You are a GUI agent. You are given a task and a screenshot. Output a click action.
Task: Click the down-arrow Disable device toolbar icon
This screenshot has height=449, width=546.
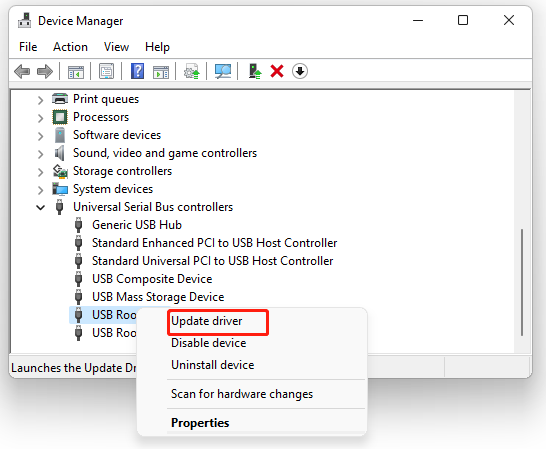(x=300, y=71)
